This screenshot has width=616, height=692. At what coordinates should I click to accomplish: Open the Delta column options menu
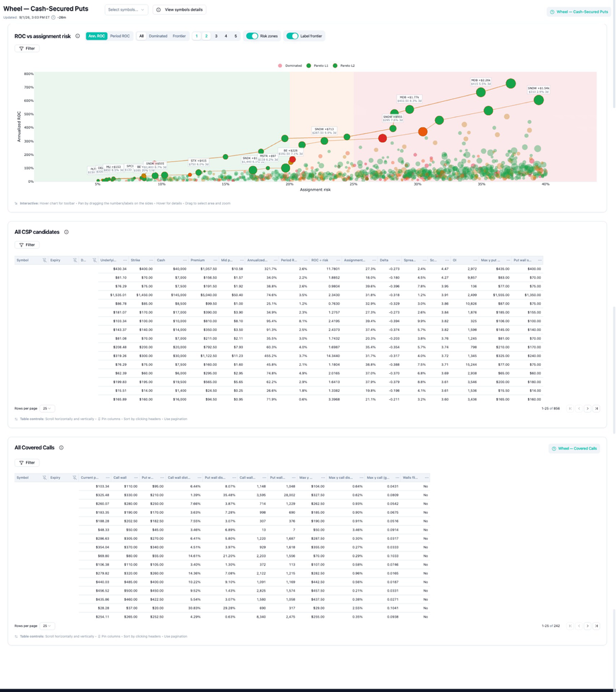pos(398,261)
